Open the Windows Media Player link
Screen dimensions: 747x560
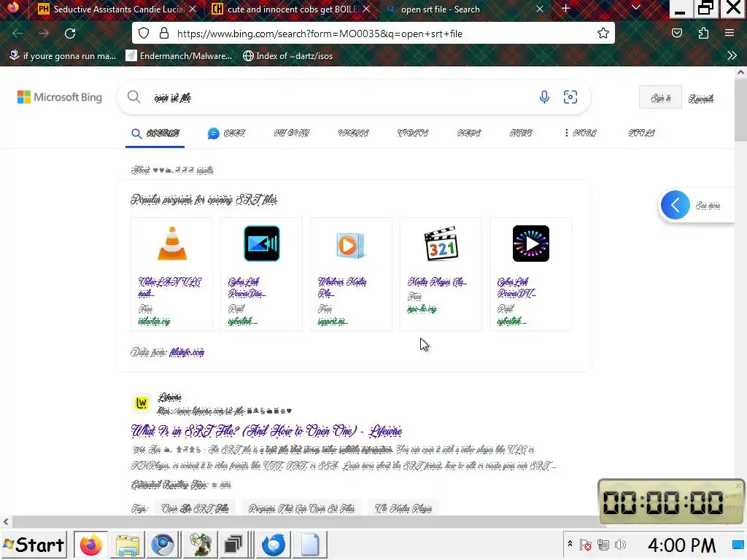(x=342, y=287)
